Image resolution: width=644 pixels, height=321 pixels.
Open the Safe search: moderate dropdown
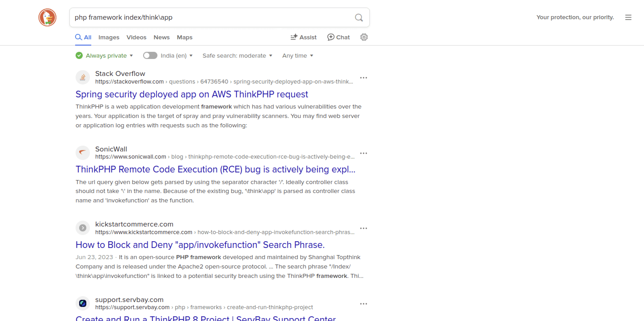click(237, 55)
